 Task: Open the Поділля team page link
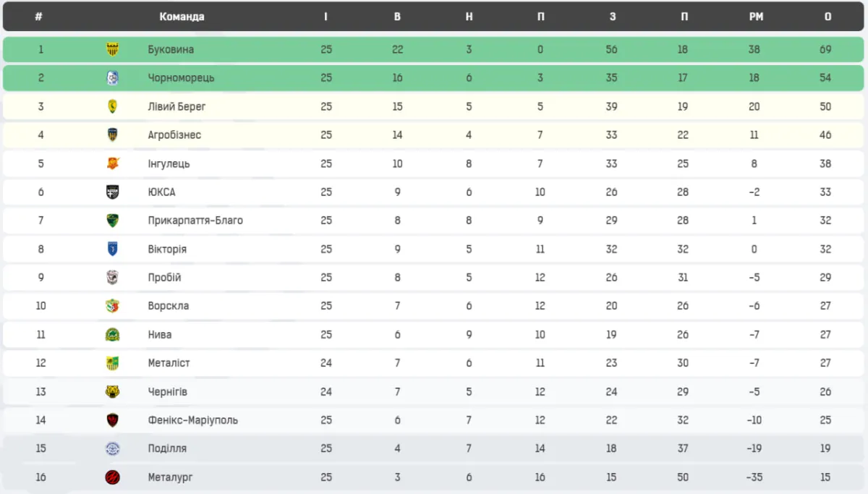(x=167, y=448)
